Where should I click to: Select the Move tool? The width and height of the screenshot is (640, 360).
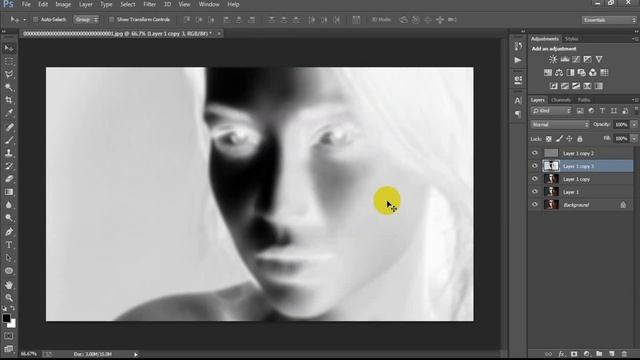click(x=9, y=49)
